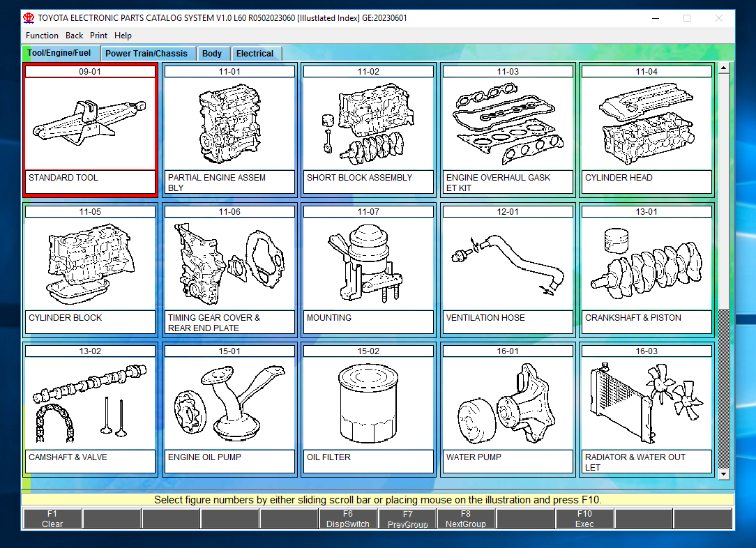Open the Help menu
The width and height of the screenshot is (756, 548).
pyautogui.click(x=123, y=35)
